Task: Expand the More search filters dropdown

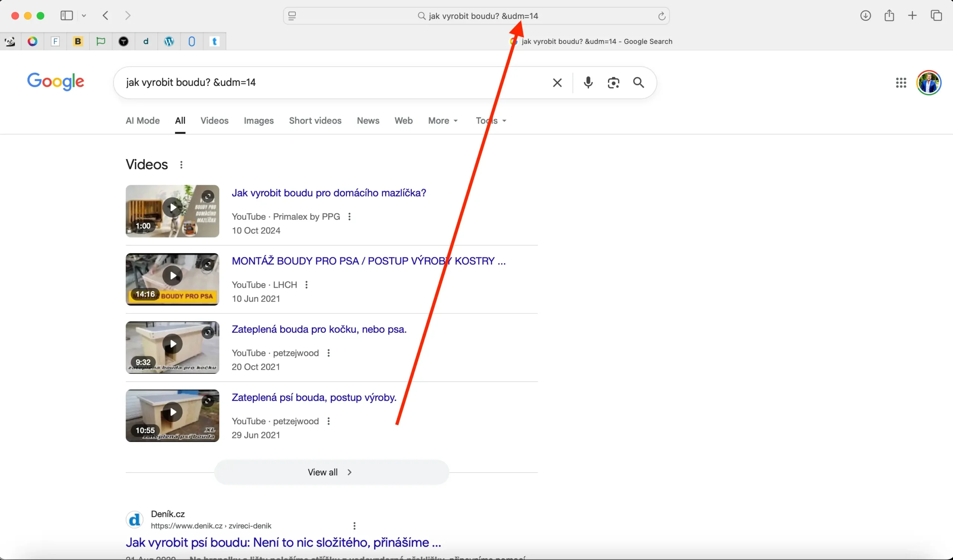Action: pyautogui.click(x=443, y=120)
